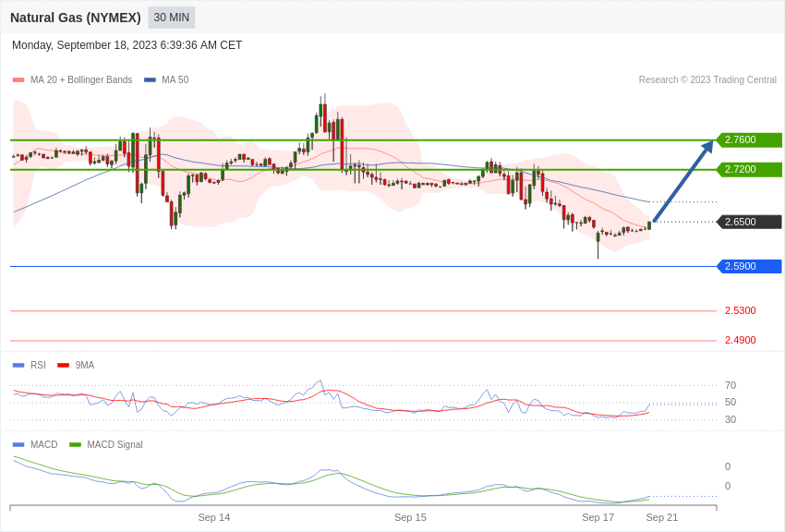Image resolution: width=785 pixels, height=532 pixels.
Task: Click the MA 20 + Bollinger Bands legend label
Action: click(x=81, y=79)
